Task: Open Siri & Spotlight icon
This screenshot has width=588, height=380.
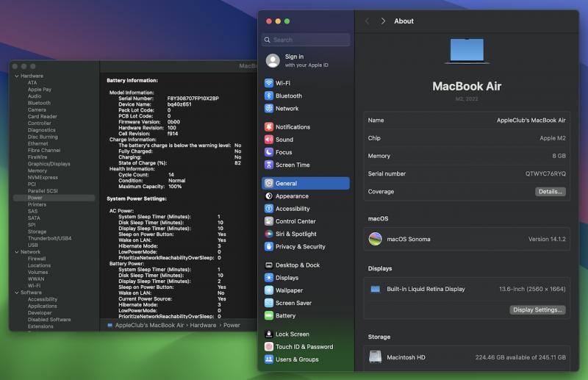Action: click(x=269, y=234)
